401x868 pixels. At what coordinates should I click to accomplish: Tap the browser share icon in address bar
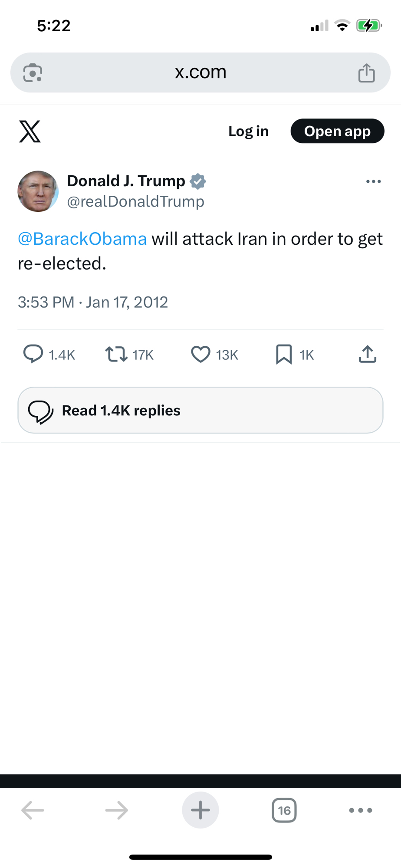pyautogui.click(x=366, y=73)
